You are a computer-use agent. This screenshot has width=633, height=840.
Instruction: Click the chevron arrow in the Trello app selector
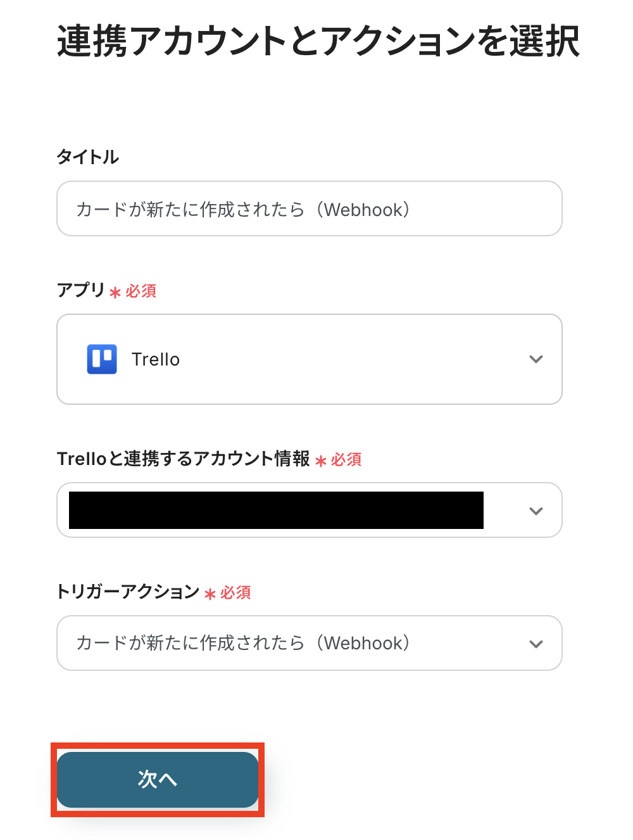click(x=536, y=359)
